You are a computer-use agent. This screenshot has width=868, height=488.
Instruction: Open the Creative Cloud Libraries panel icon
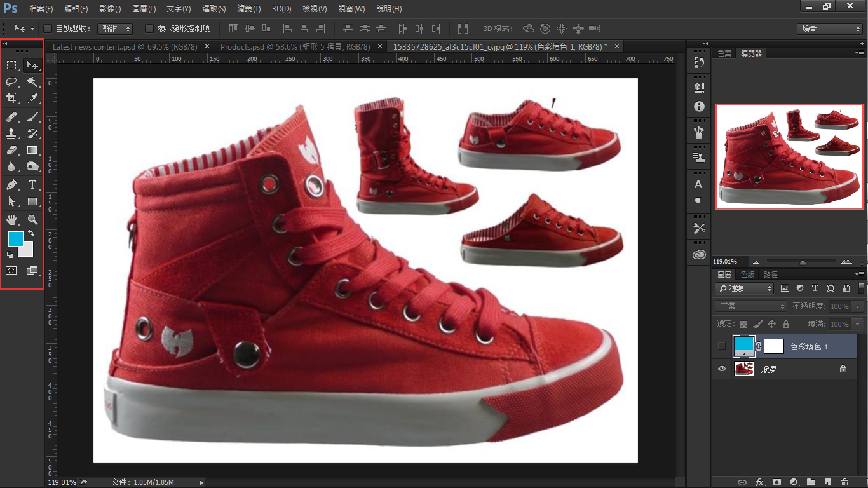(699, 255)
